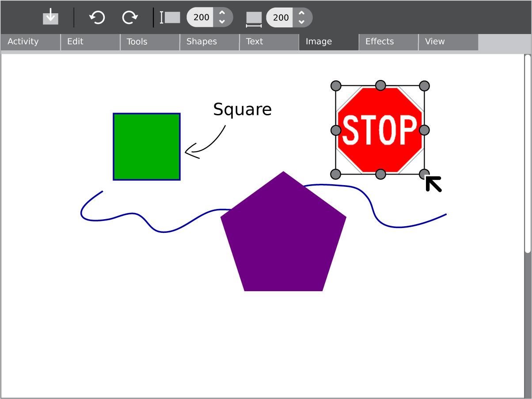Click the image width icon

click(254, 18)
